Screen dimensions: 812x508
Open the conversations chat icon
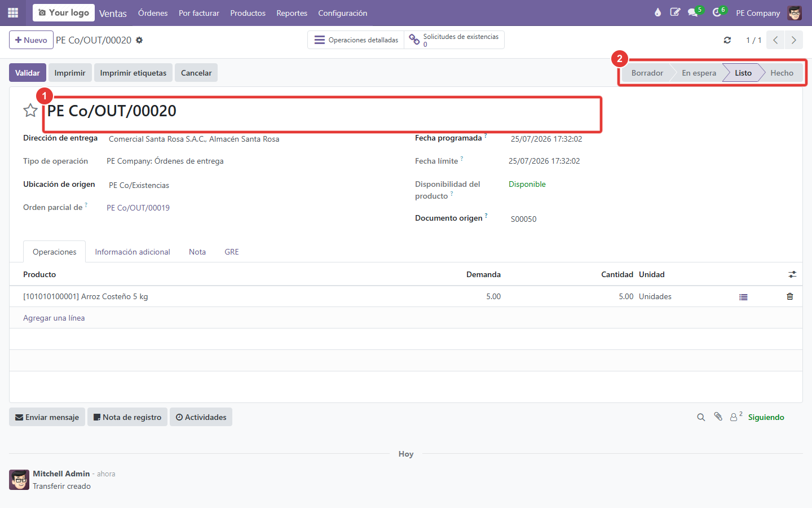[x=693, y=12]
